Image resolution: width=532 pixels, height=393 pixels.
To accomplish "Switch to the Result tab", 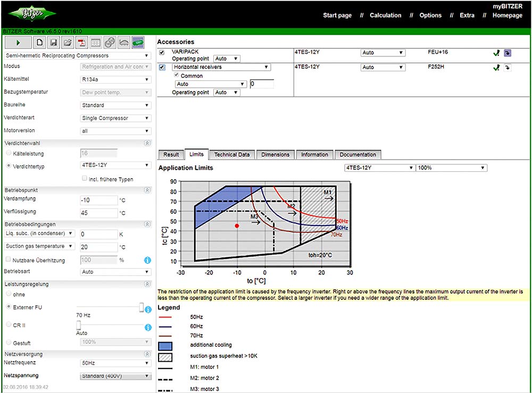I will click(x=171, y=155).
